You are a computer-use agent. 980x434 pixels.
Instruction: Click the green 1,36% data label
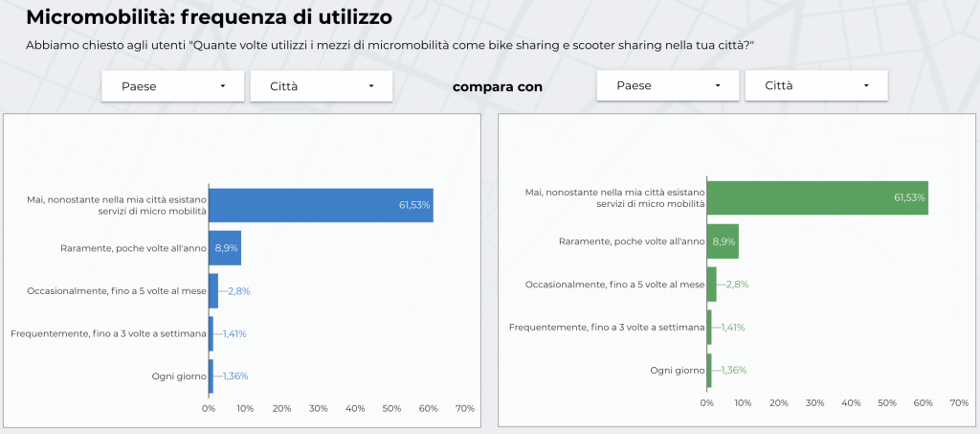click(732, 370)
